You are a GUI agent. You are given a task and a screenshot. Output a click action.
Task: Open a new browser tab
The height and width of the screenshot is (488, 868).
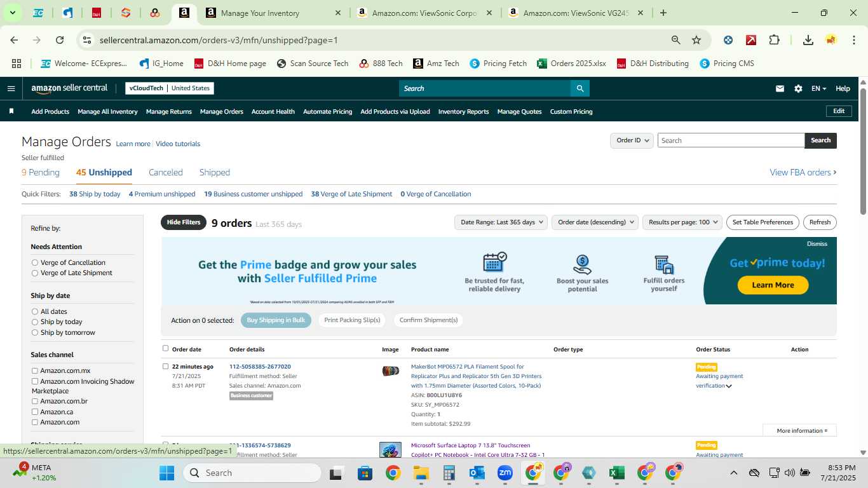[x=663, y=13]
